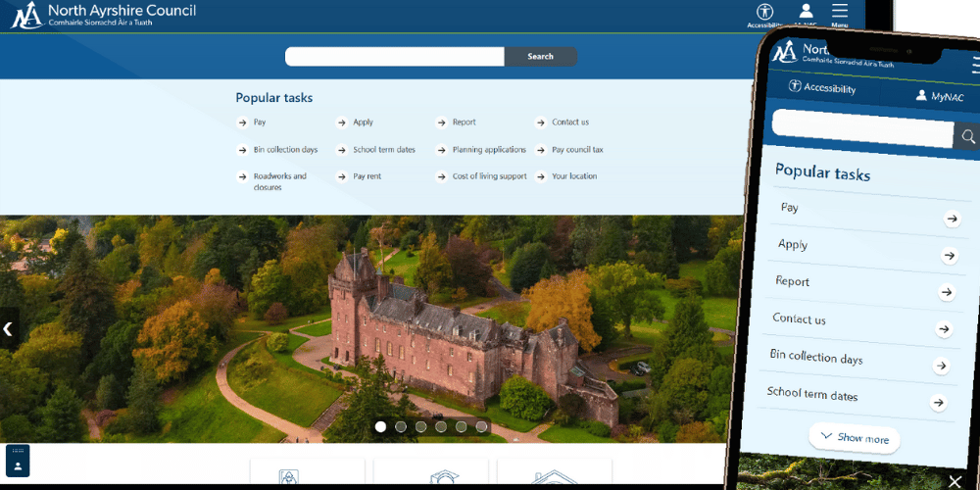Open Contact us link on desktop
Image resolution: width=980 pixels, height=490 pixels.
click(x=570, y=122)
